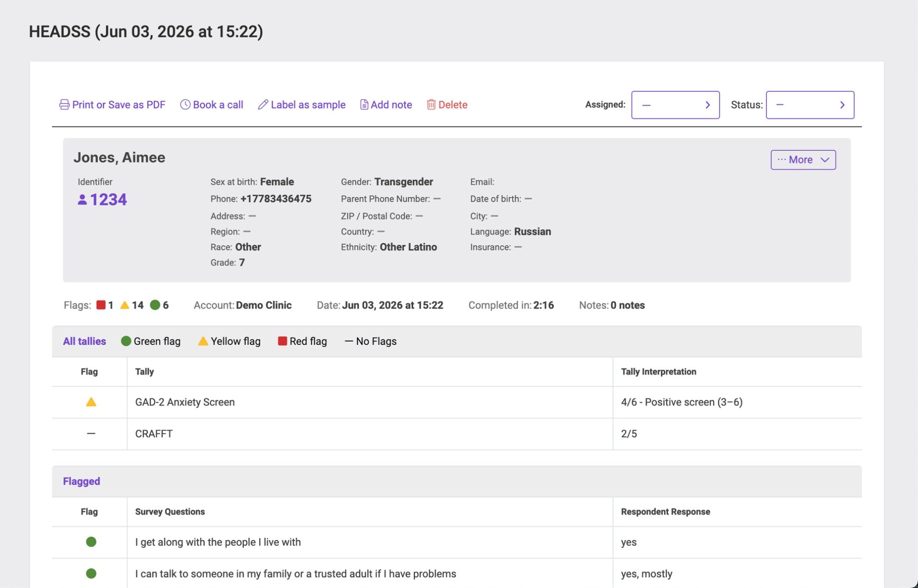Click the Flagged section header

coord(81,481)
